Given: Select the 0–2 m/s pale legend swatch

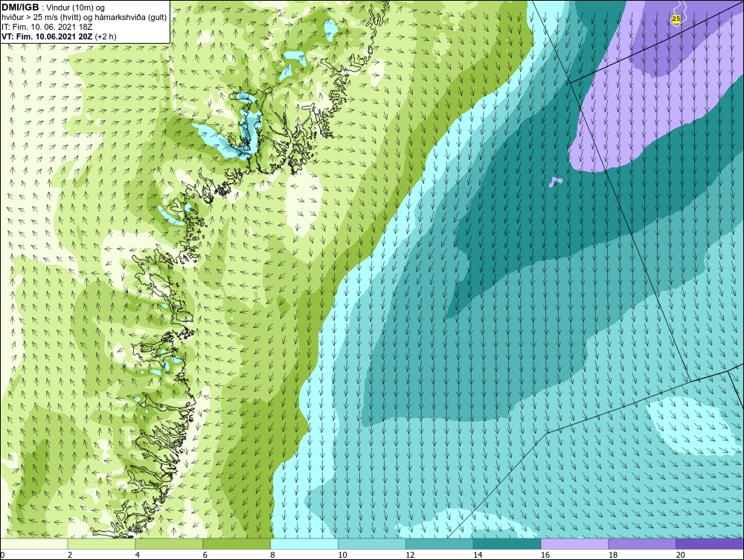Looking at the screenshot, I should [34, 544].
